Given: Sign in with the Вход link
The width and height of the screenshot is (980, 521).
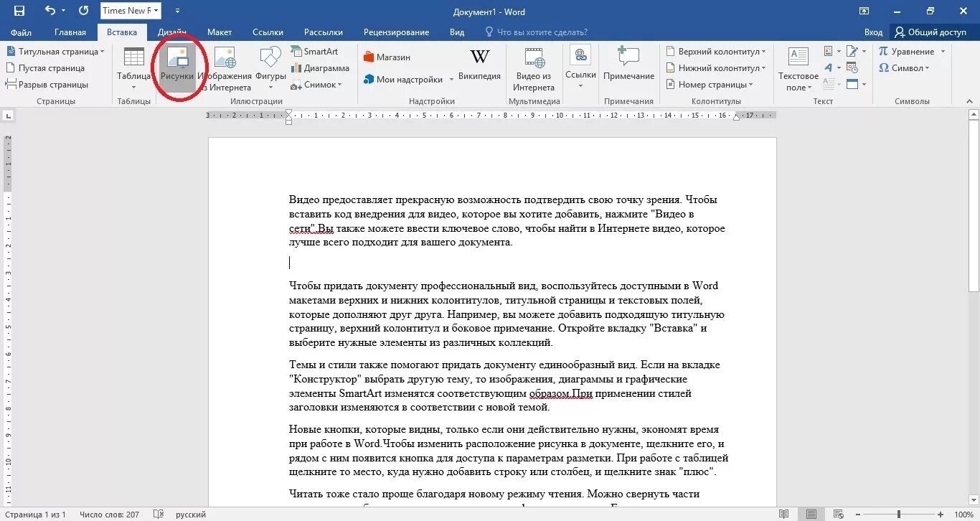Looking at the screenshot, I should 873,32.
